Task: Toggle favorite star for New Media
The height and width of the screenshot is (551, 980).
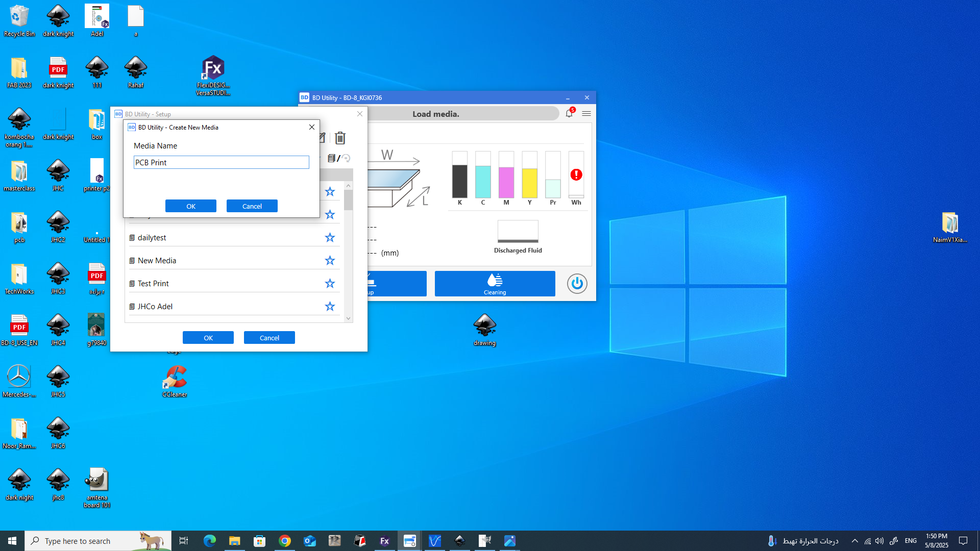Action: [x=330, y=261]
